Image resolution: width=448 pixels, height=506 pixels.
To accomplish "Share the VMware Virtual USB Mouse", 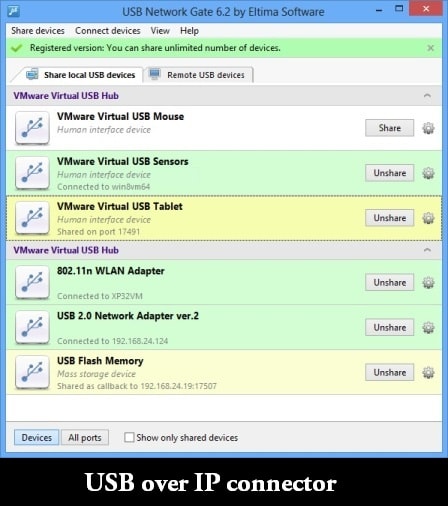I will coord(389,128).
